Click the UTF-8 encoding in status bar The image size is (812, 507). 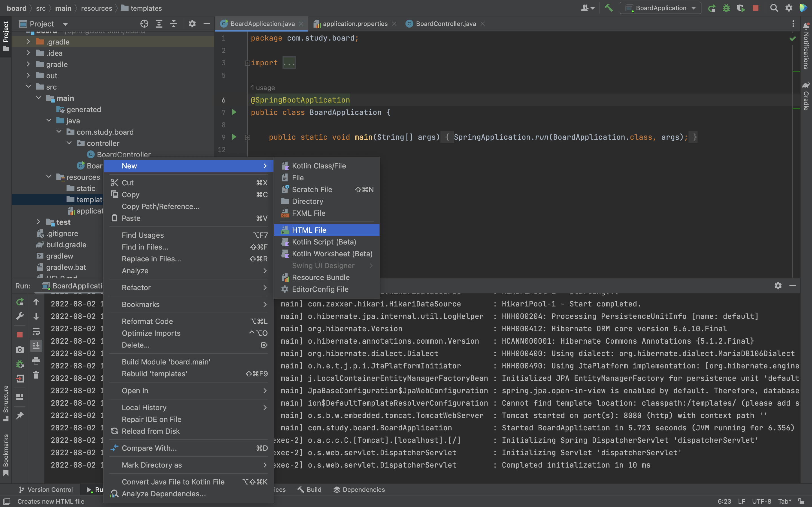point(761,501)
